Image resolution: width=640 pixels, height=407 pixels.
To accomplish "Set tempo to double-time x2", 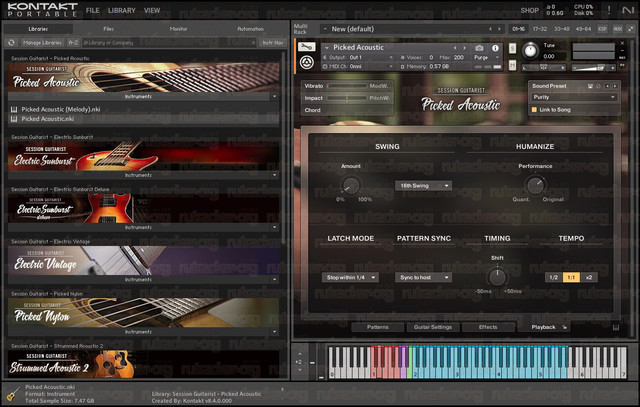I will point(589,277).
